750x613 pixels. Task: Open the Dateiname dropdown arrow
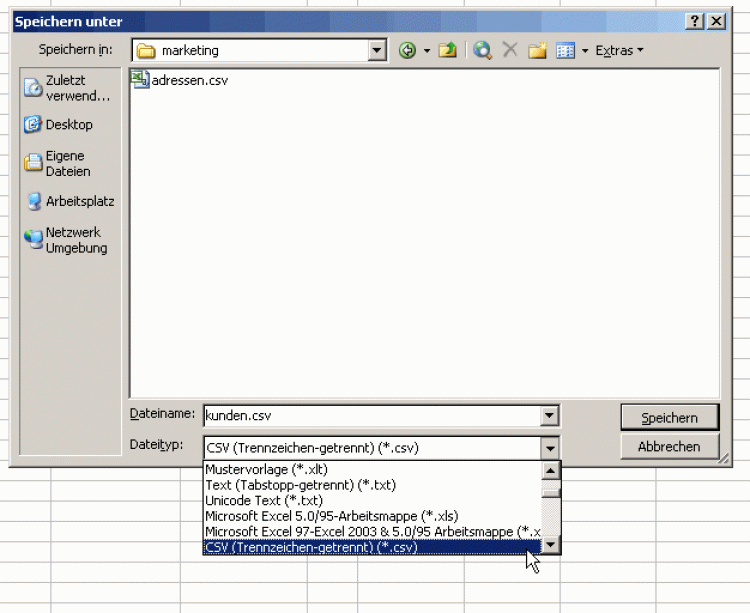pos(549,417)
